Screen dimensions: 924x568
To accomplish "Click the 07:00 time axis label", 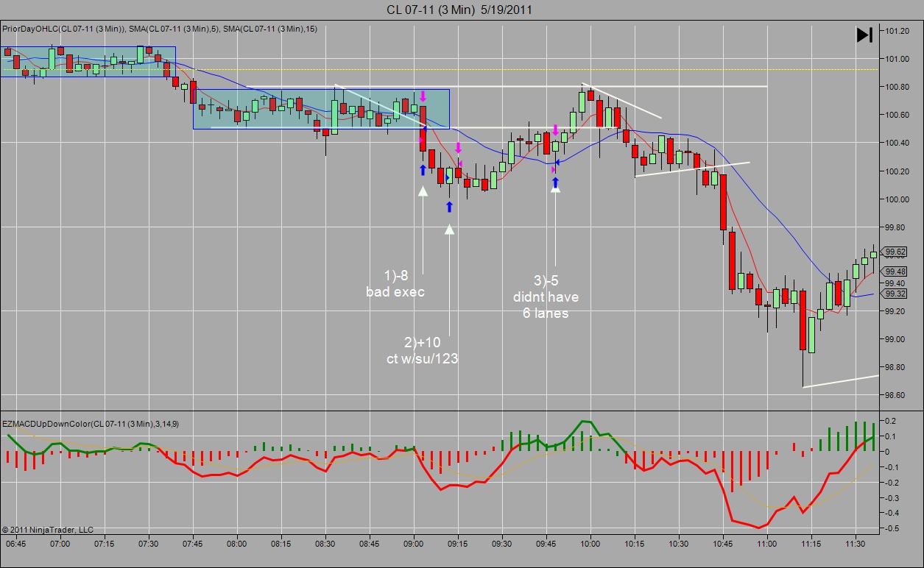I will (60, 544).
